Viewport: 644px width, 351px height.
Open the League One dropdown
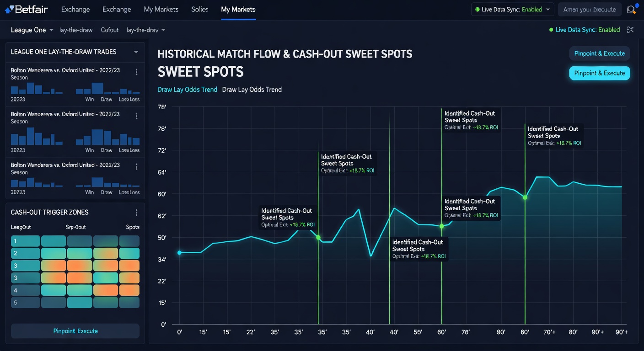point(31,30)
